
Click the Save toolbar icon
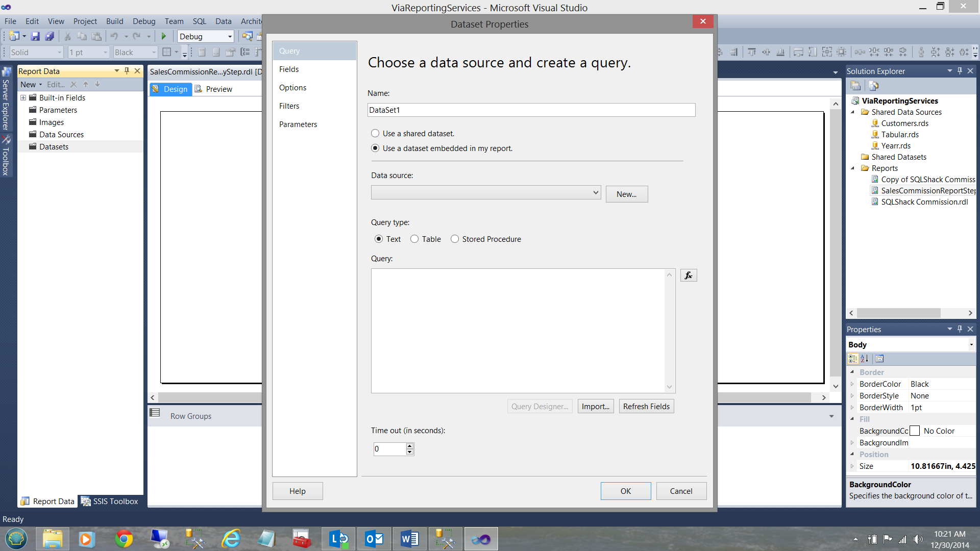click(x=35, y=36)
